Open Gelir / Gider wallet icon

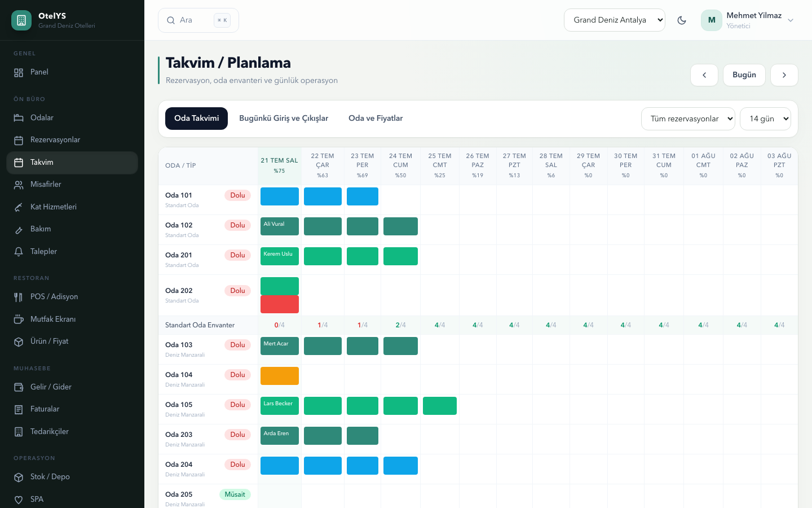(19, 387)
